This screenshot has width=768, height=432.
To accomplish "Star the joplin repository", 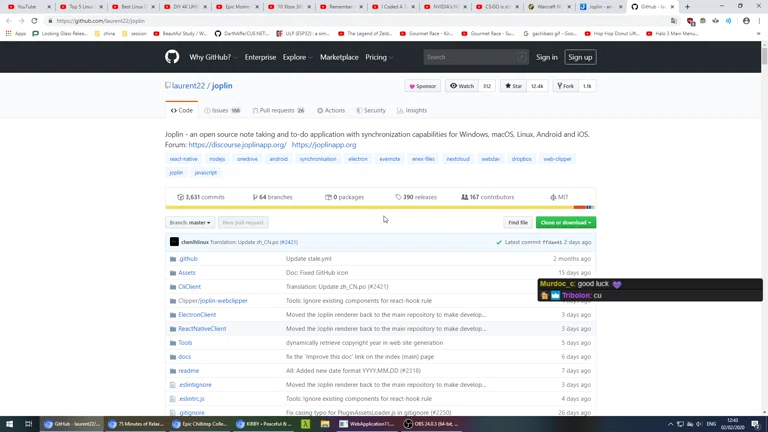I will 513,86.
